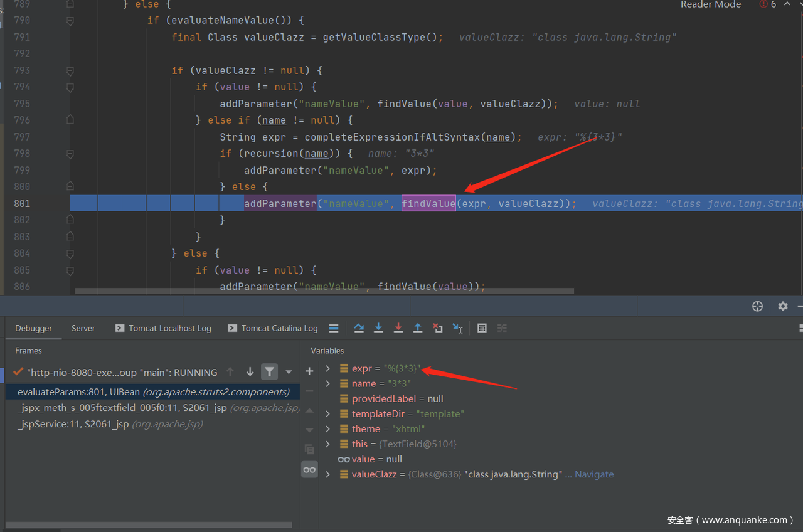The width and height of the screenshot is (803, 532).
Task: Add a new watch with plus icon
Action: point(309,371)
